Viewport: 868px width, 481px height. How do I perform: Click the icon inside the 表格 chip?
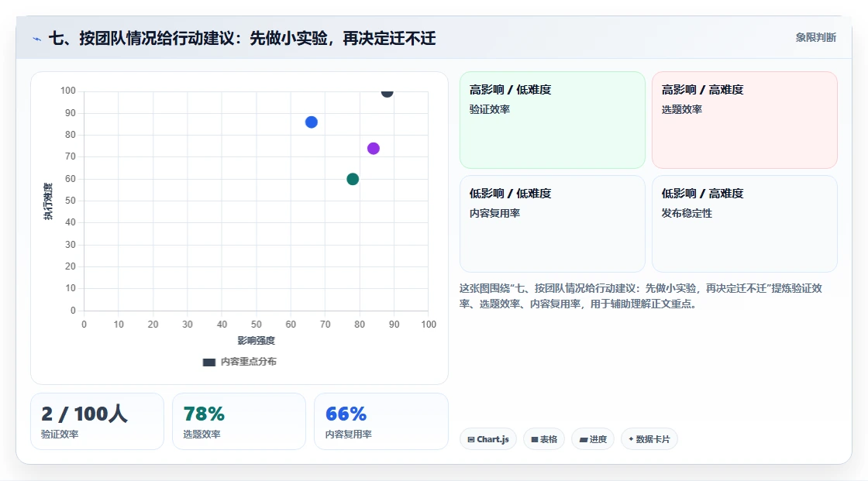(535, 439)
